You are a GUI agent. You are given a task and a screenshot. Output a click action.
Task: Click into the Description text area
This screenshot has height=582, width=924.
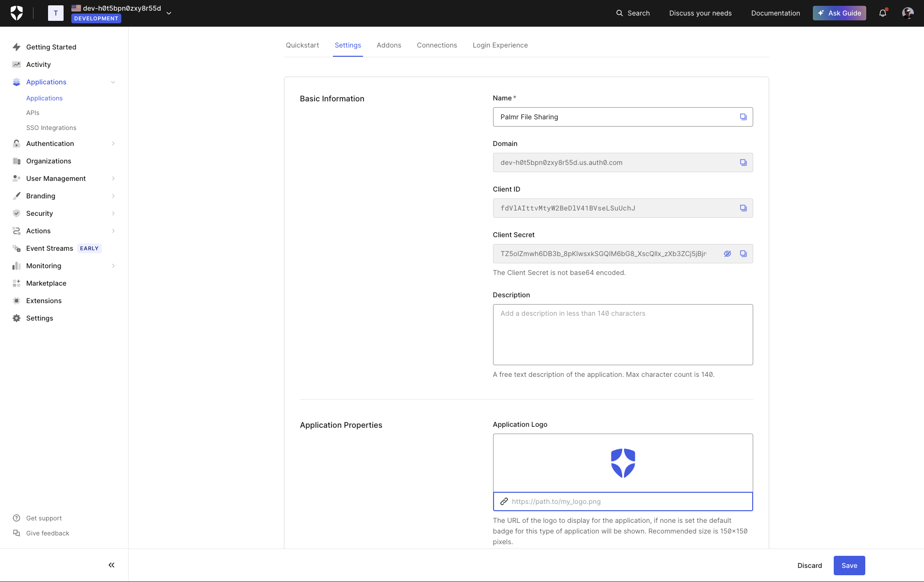pos(623,335)
